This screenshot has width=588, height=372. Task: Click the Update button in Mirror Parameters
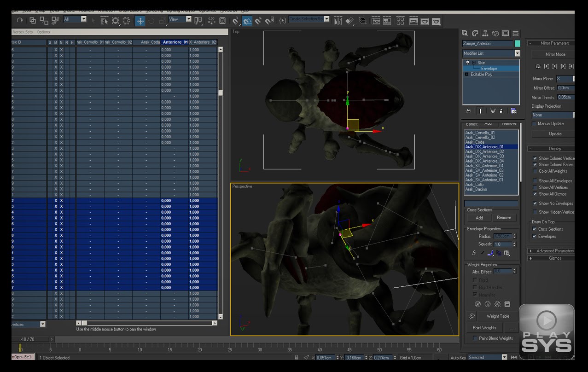555,134
